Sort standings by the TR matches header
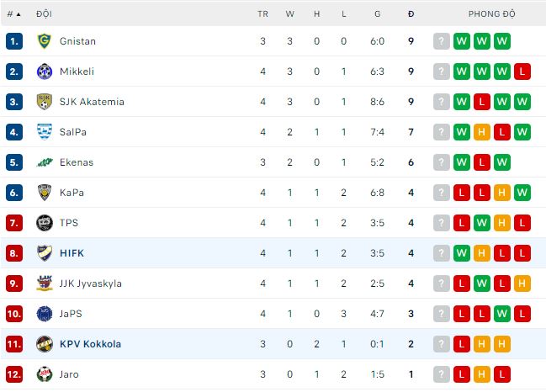 262,14
